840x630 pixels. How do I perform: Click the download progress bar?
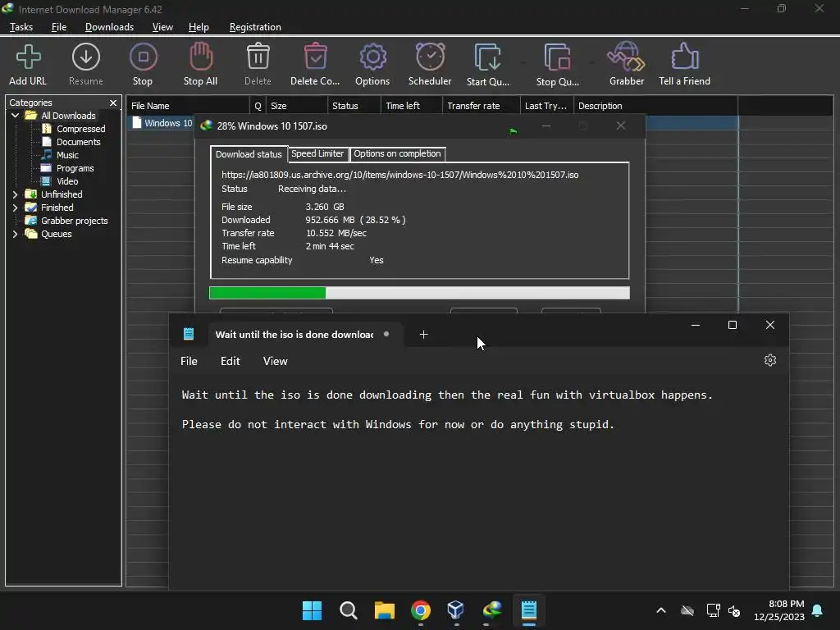pyautogui.click(x=419, y=293)
